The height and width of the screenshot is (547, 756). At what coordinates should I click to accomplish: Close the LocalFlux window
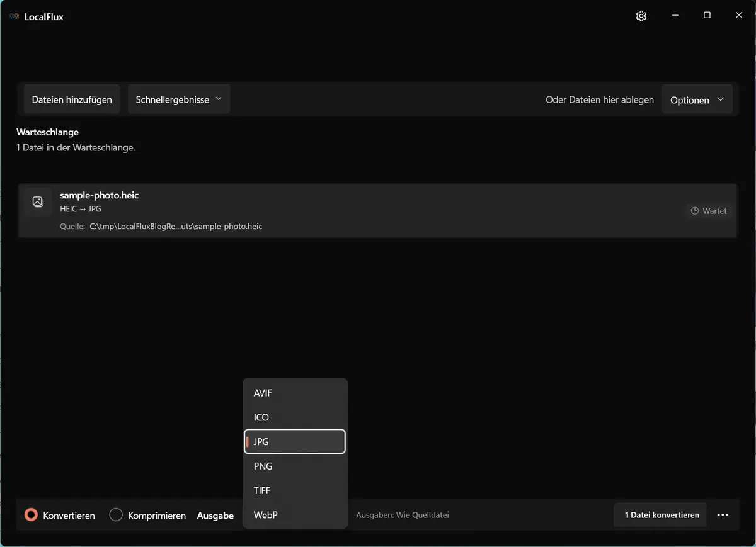tap(739, 16)
